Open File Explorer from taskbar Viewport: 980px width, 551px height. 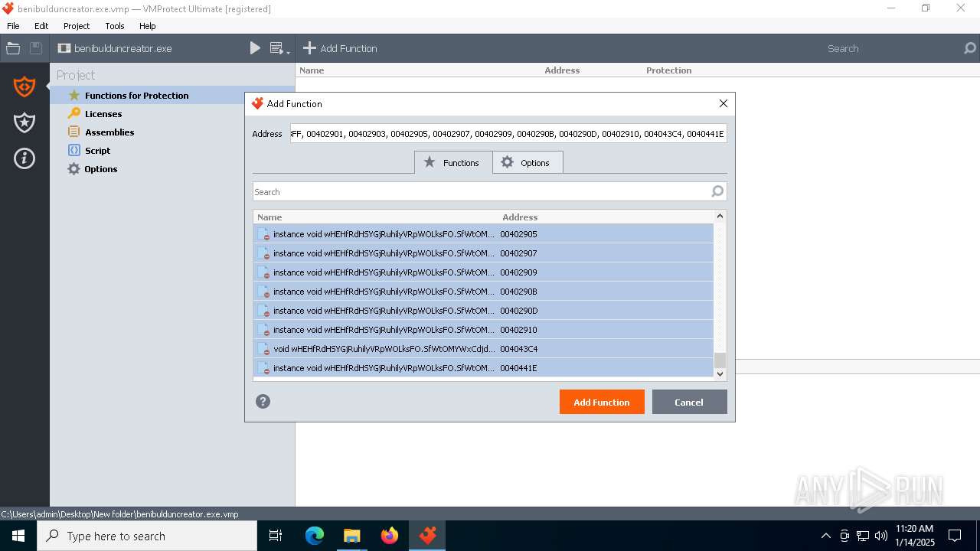(x=351, y=536)
